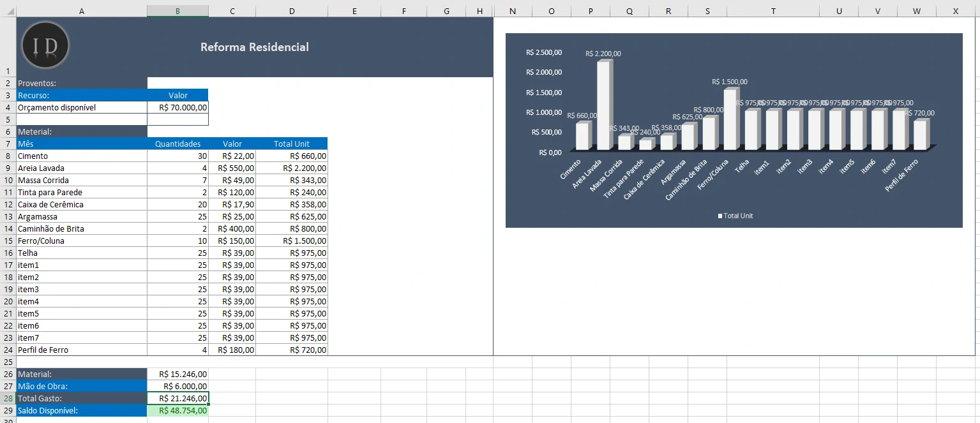Select the Total Gasto value cell
This screenshot has width=980, height=423.
[x=177, y=399]
